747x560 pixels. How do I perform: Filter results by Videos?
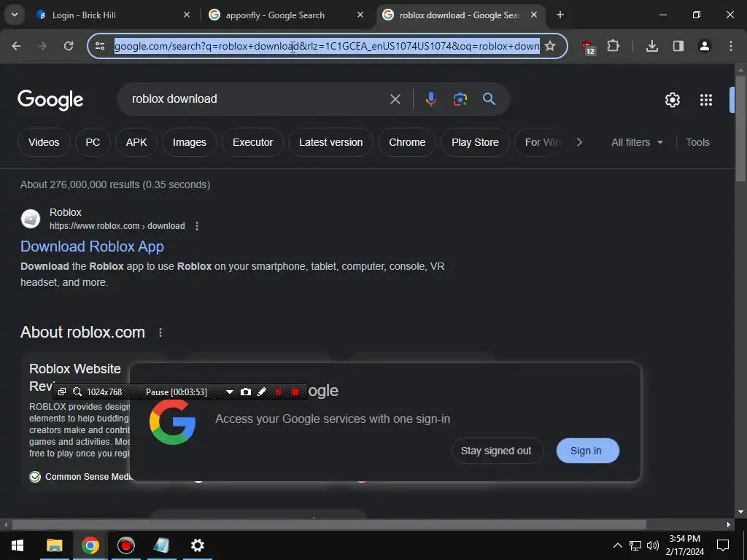coord(44,142)
